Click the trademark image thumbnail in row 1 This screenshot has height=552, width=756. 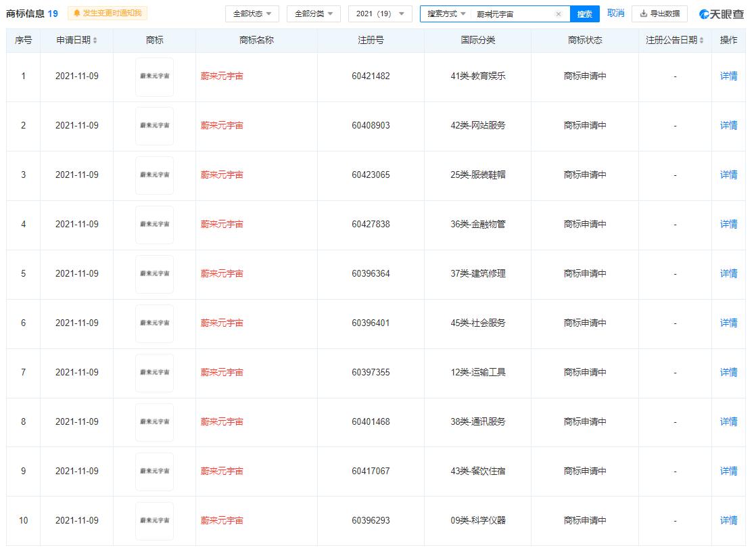pyautogui.click(x=154, y=76)
